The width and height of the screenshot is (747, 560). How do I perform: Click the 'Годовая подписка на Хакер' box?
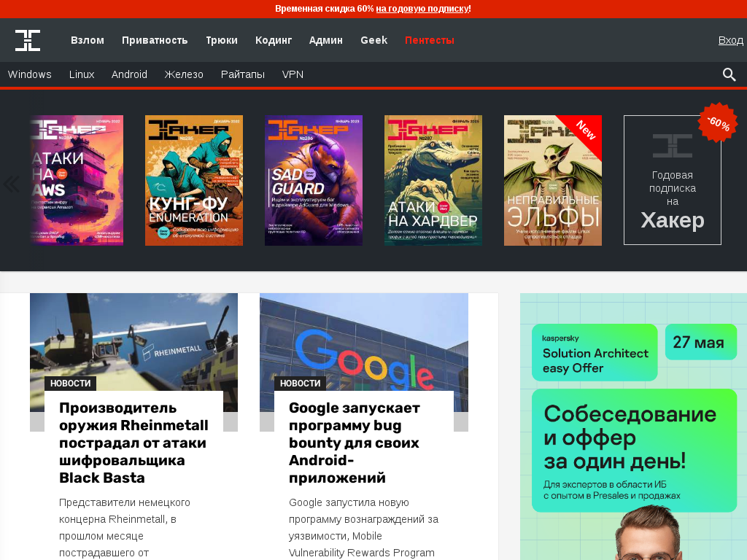tap(672, 181)
